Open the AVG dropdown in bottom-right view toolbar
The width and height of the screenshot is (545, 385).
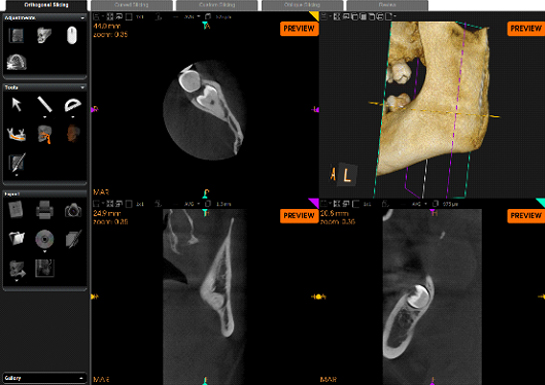pos(420,204)
